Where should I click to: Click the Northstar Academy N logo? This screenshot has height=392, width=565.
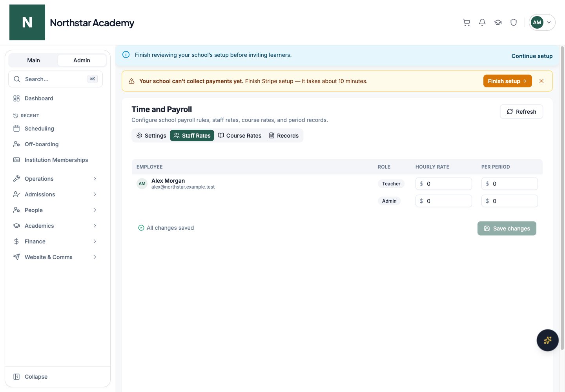tap(27, 22)
